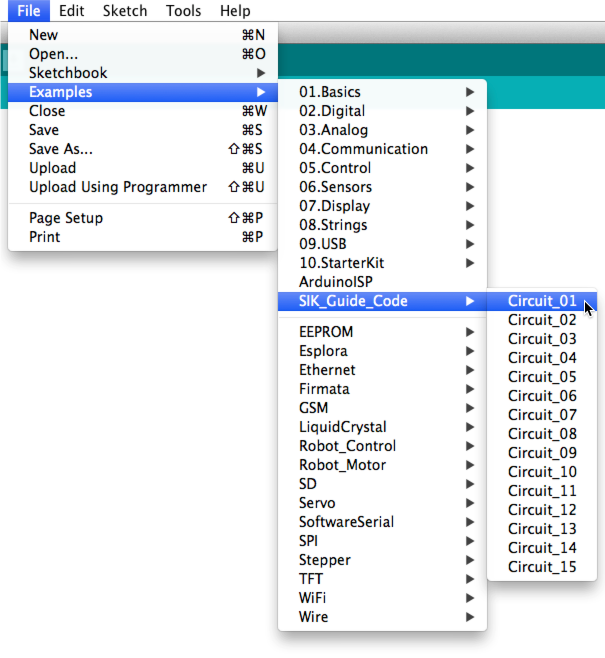
Task: Open the Tools menu
Action: click(183, 10)
